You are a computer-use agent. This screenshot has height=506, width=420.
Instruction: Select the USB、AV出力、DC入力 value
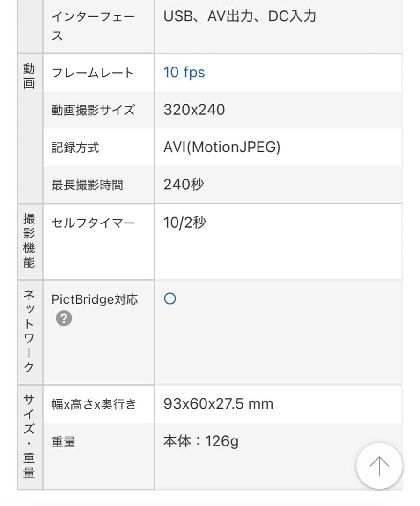point(240,16)
